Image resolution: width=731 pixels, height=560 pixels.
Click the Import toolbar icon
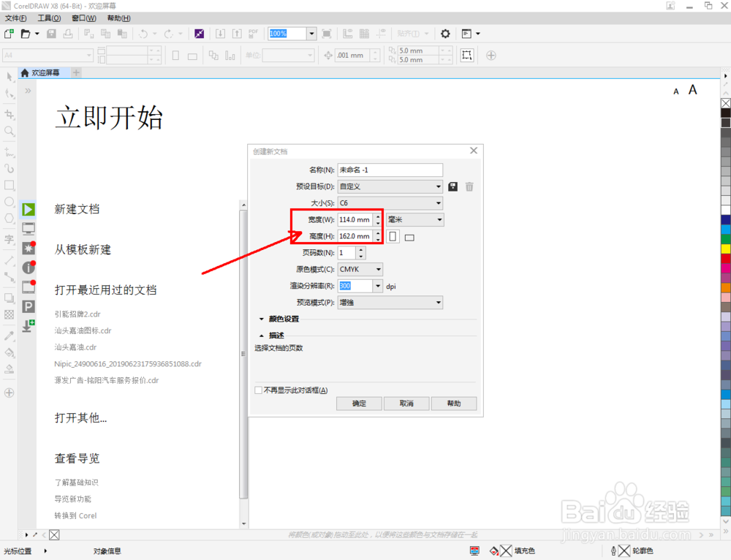[221, 34]
